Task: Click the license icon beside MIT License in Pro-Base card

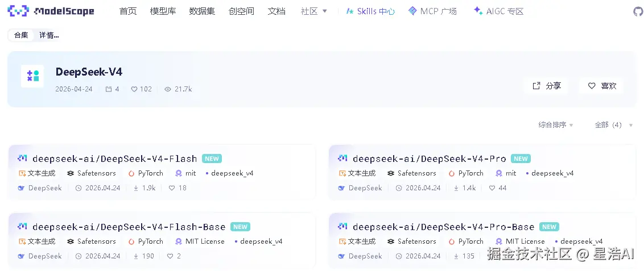Action: 498,241
